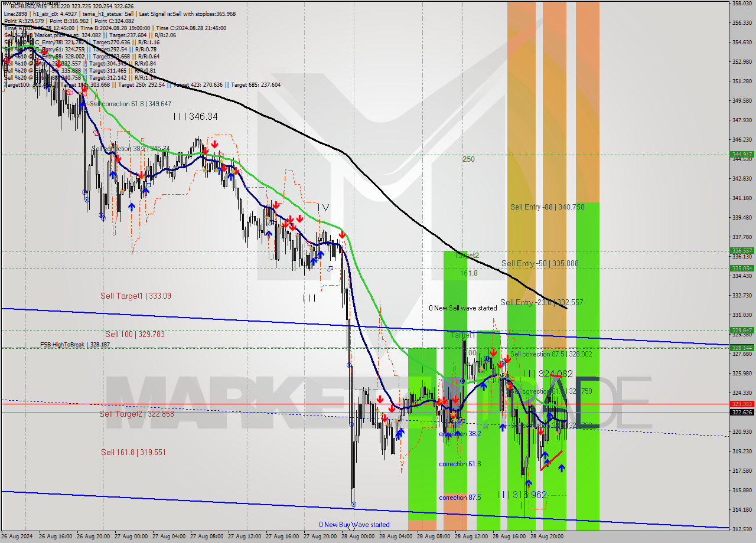Select the 'correction 38.2' label
The height and width of the screenshot is (543, 756).
tap(460, 434)
